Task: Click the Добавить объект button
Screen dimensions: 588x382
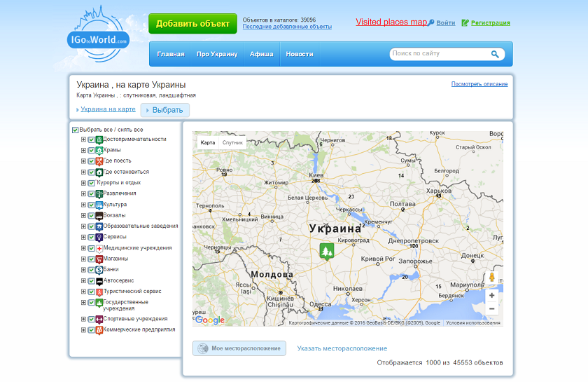Action: coord(192,24)
